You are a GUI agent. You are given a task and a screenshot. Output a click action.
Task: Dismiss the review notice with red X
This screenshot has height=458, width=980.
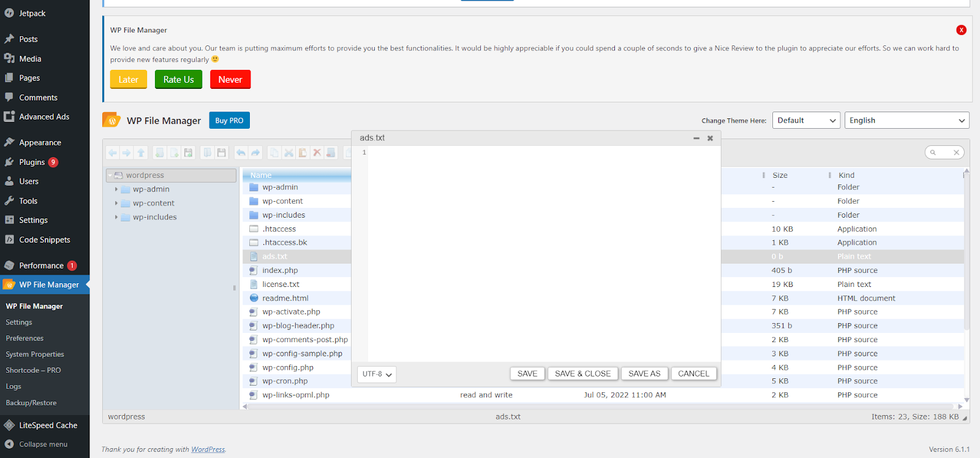point(961,30)
